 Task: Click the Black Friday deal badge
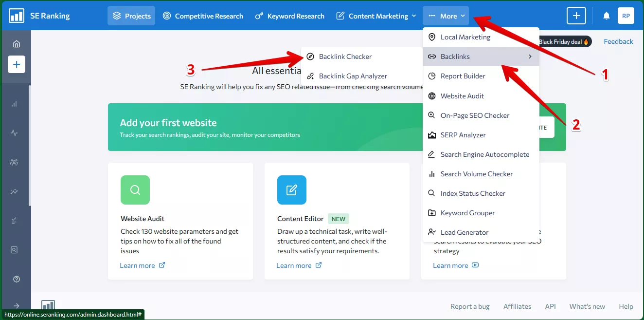(565, 42)
